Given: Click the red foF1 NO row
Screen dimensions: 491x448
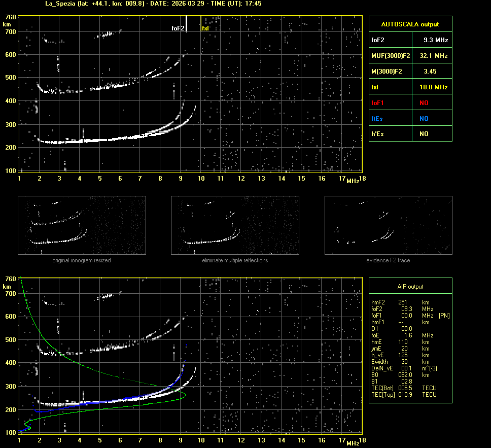Looking at the screenshot, I should [x=410, y=103].
